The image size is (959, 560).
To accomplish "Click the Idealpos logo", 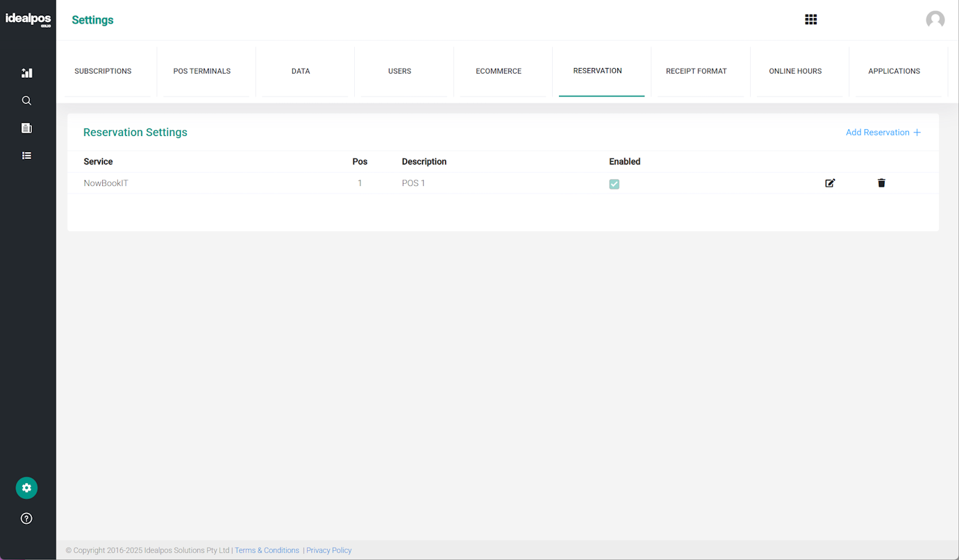I will tap(28, 19).
